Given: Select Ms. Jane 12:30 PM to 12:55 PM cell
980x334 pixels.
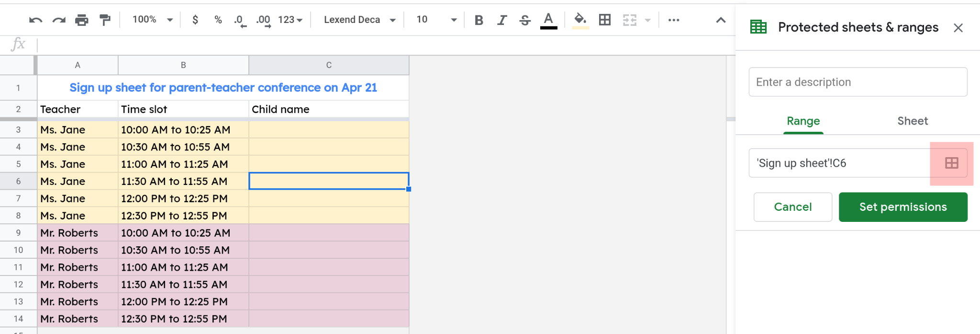Looking at the screenshot, I should [183, 216].
